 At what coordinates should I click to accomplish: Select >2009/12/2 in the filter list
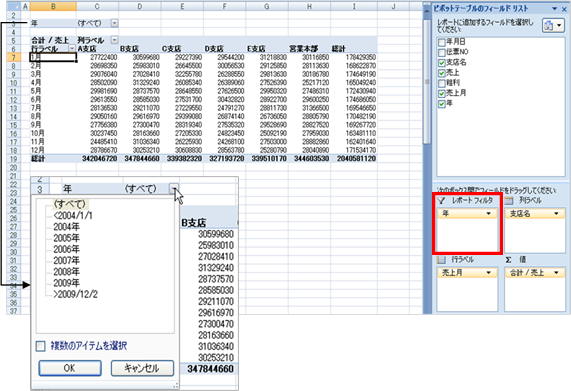(x=75, y=294)
